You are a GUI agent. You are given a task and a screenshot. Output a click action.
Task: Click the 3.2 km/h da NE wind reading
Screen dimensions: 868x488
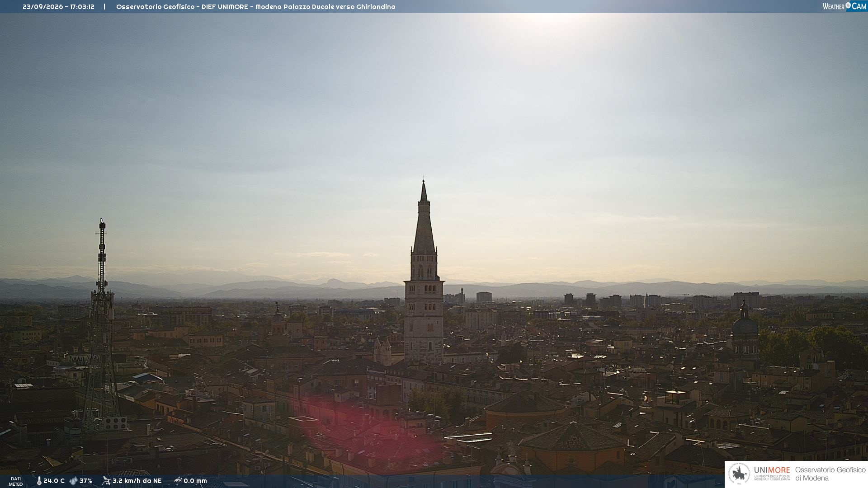pos(137,481)
